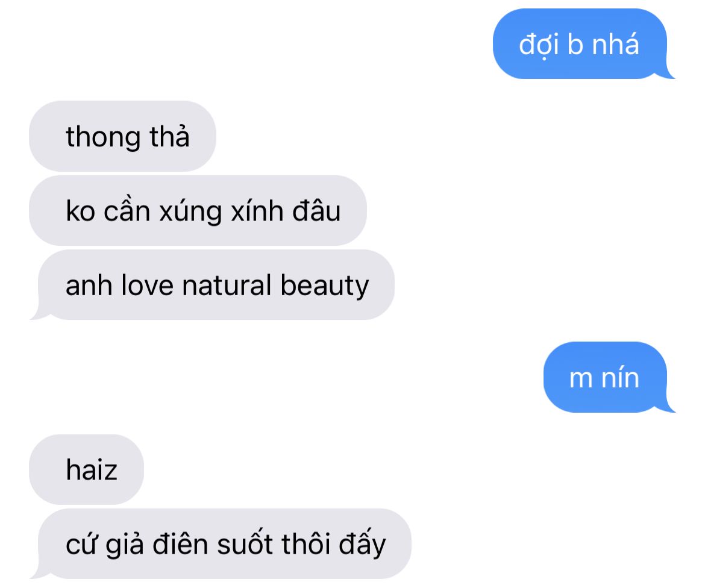Image resolution: width=705 pixels, height=588 pixels.
Task: Select the blue "đợi b nhá" message bubble
Action: pos(580,43)
